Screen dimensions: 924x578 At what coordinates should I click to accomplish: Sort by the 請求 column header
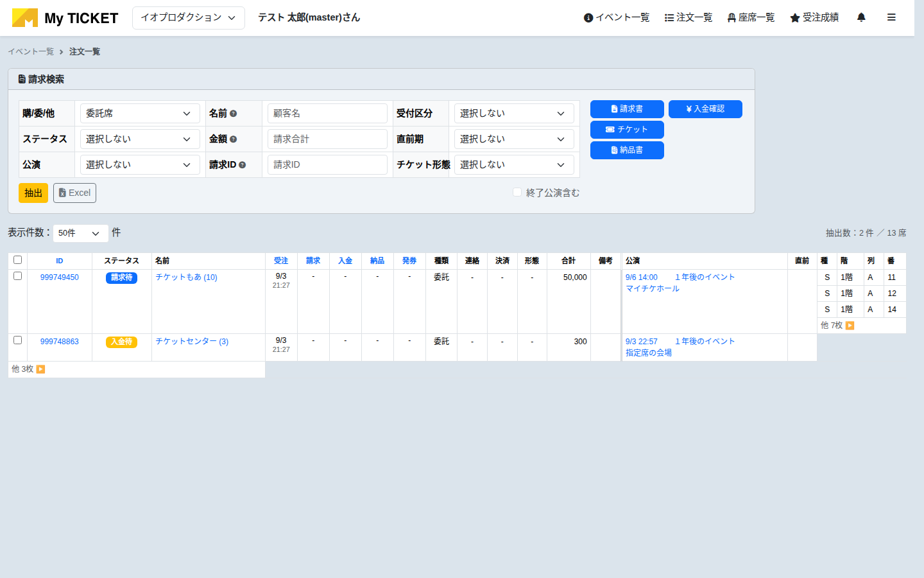[313, 261]
